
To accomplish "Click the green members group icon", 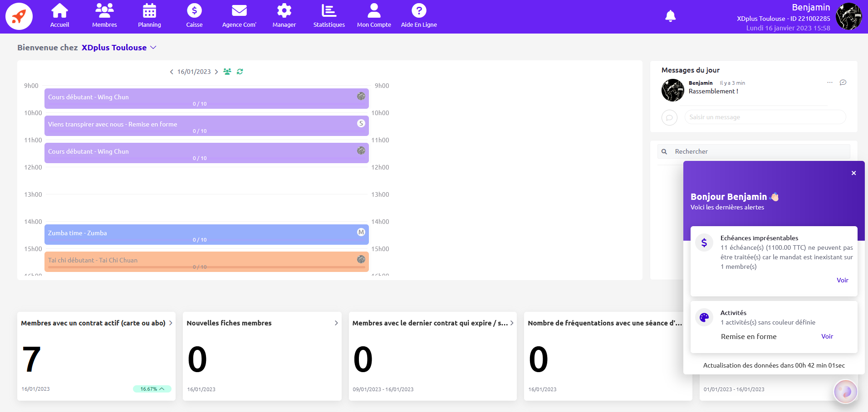I will (227, 72).
